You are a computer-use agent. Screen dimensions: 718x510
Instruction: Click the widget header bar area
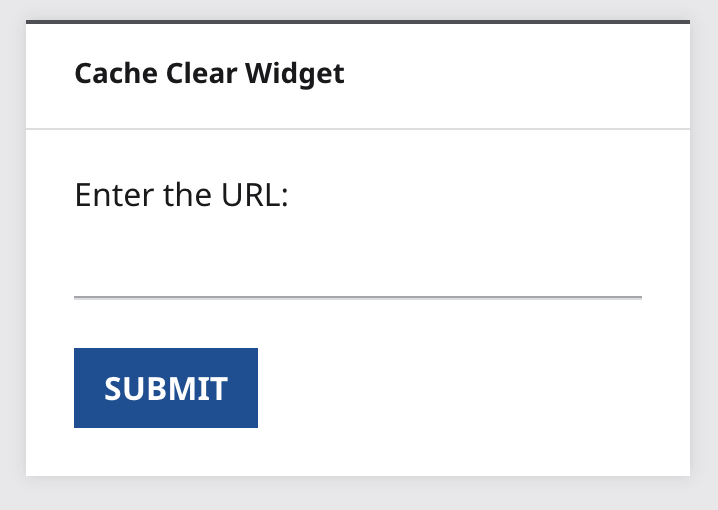(x=358, y=76)
